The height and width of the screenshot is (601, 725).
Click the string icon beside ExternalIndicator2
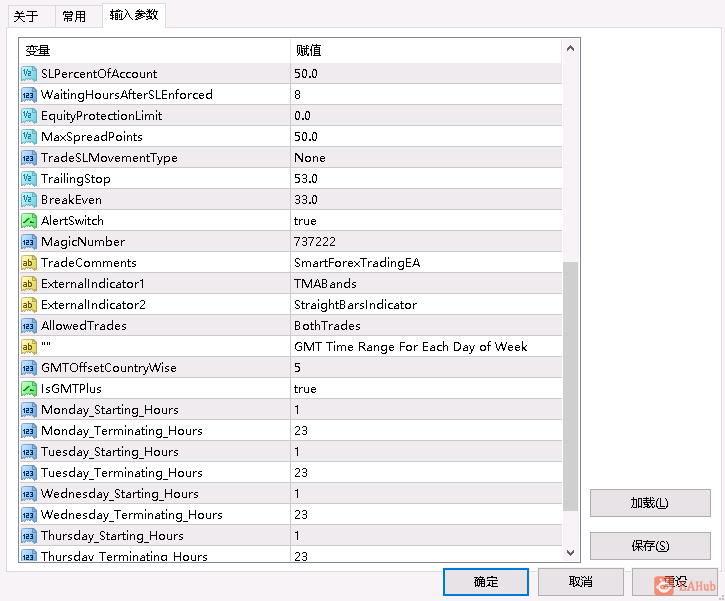(x=29, y=305)
